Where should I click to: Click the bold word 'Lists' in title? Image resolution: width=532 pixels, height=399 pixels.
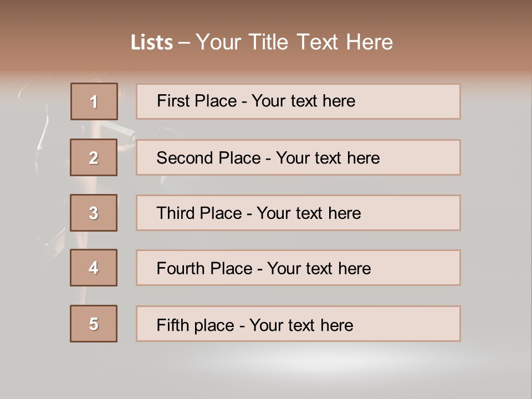(151, 43)
